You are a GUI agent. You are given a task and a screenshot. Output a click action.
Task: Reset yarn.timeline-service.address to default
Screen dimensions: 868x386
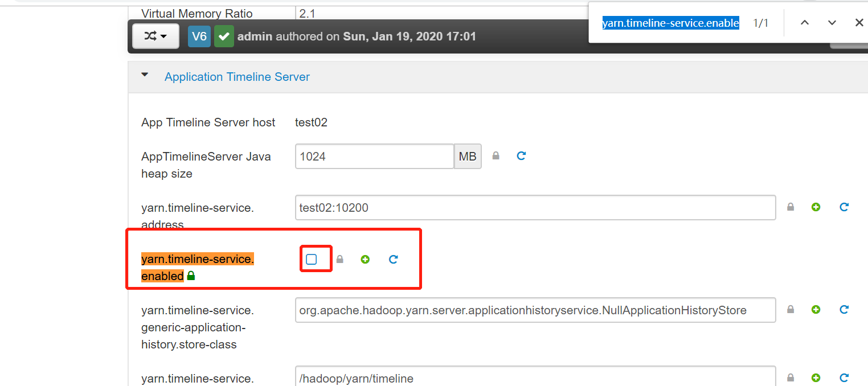tap(844, 207)
